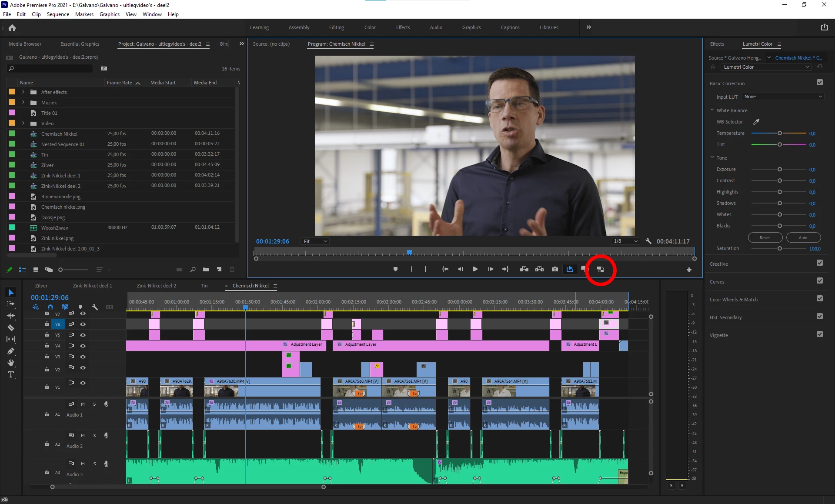
Task: Click the WB Selector eyedropper
Action: point(756,122)
